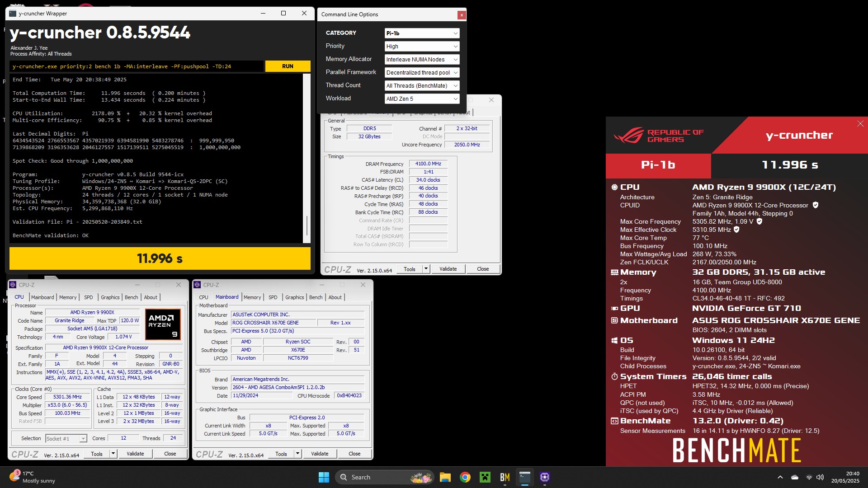
Task: Click the CPU chip icon in BenchMate panel
Action: point(614,187)
